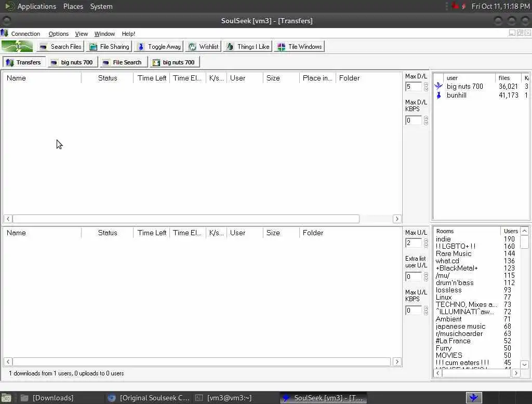Sort downloads by Size column

click(x=281, y=78)
